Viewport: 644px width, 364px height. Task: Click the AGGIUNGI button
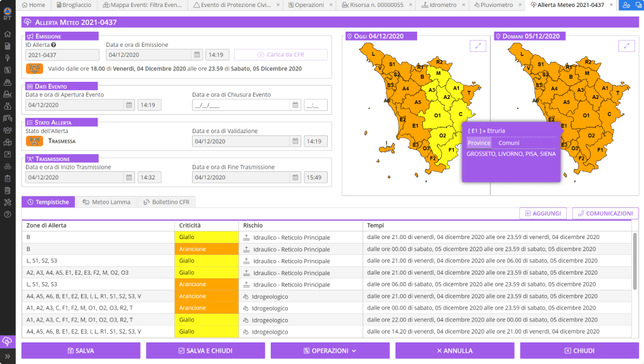[x=543, y=213]
